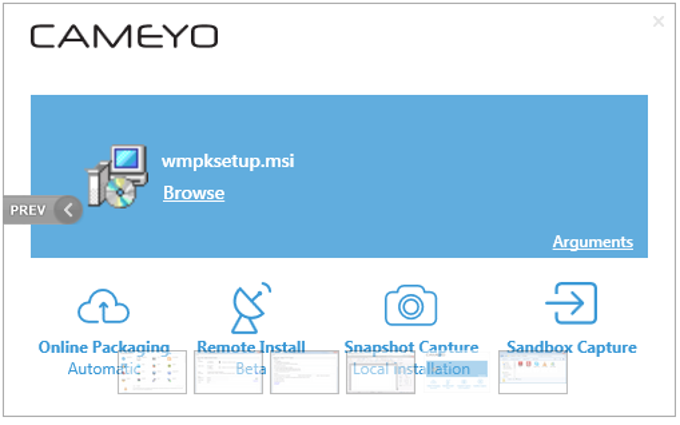680x425 pixels.
Task: Open the thumbnail with red toolbar icons
Action: [x=533, y=372]
